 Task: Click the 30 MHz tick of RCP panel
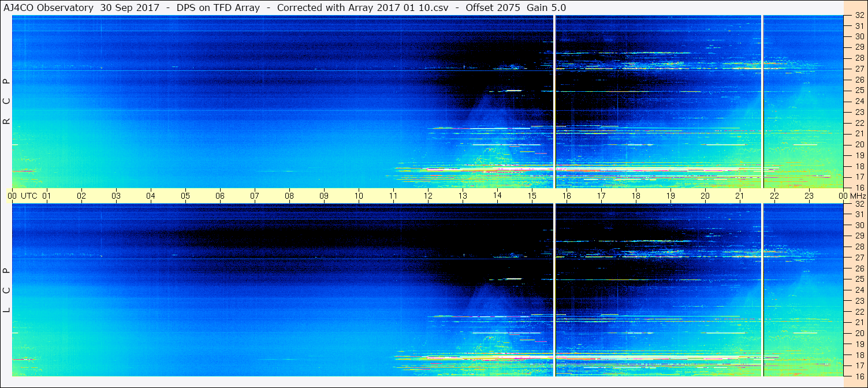859,36
